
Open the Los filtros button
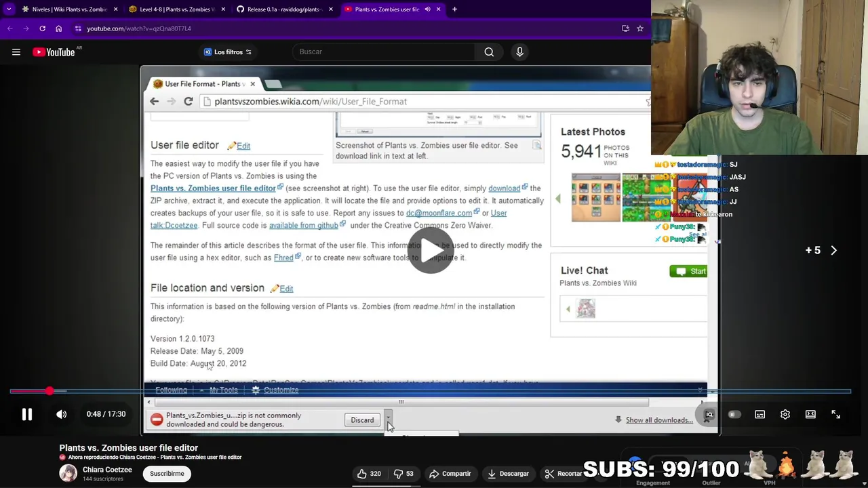tap(228, 52)
